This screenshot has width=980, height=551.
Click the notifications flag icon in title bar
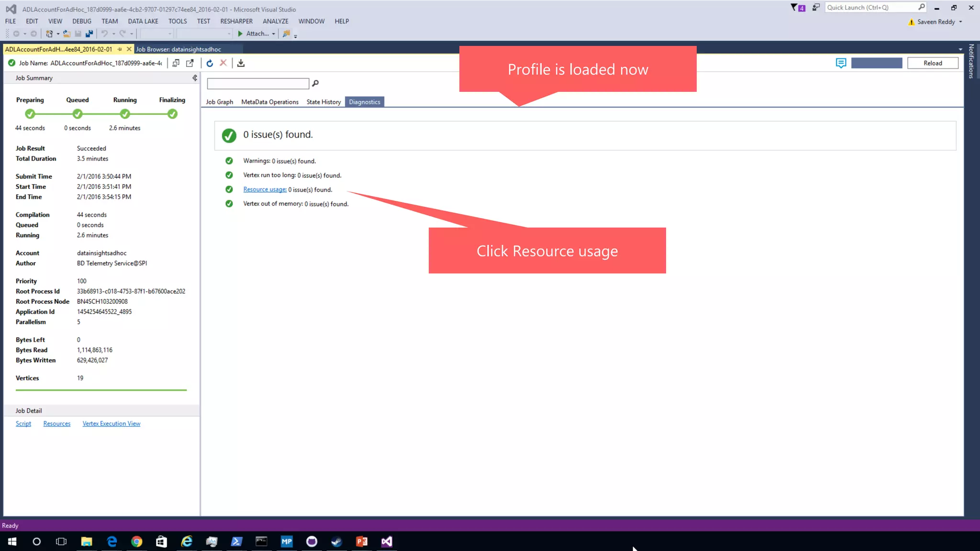(x=797, y=8)
